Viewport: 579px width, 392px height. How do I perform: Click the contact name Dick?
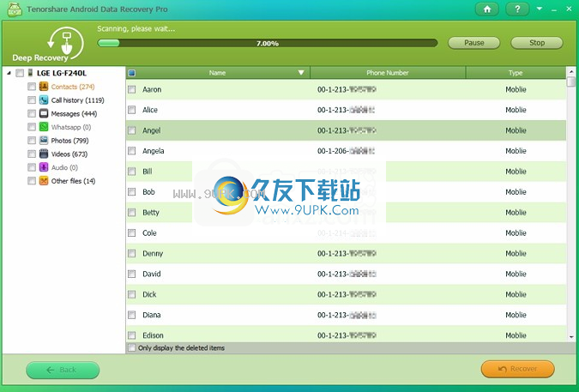click(149, 294)
